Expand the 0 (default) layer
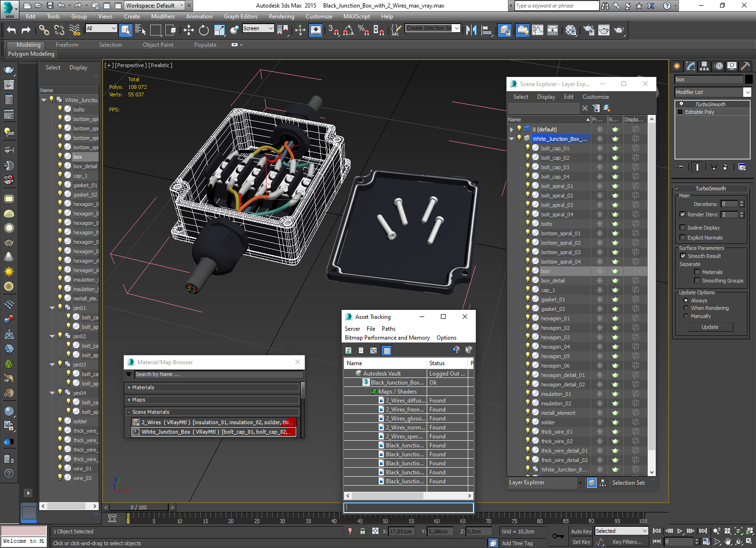The width and height of the screenshot is (756, 548). coord(511,129)
